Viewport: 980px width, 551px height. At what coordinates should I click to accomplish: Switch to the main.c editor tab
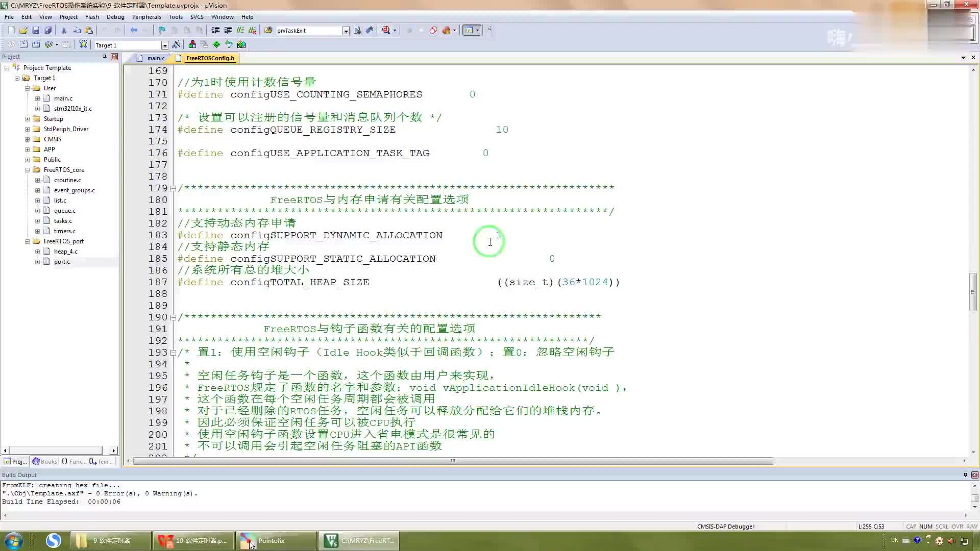point(151,58)
